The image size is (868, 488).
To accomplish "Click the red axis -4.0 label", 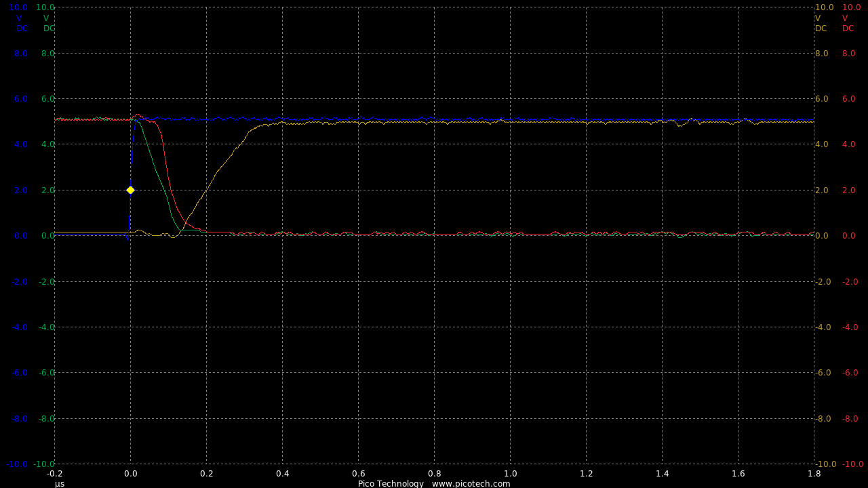I will pyautogui.click(x=850, y=327).
